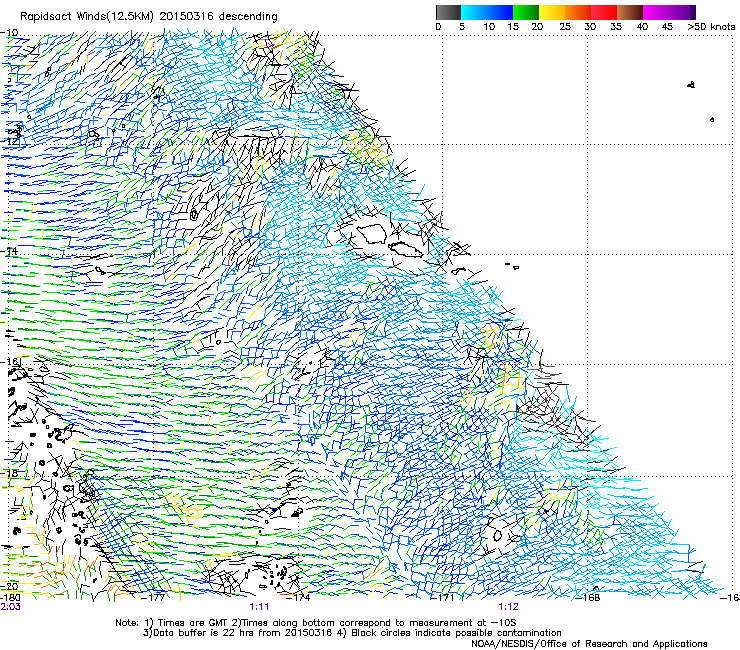Pick the red 30–35 knots legend color

tap(604, 12)
